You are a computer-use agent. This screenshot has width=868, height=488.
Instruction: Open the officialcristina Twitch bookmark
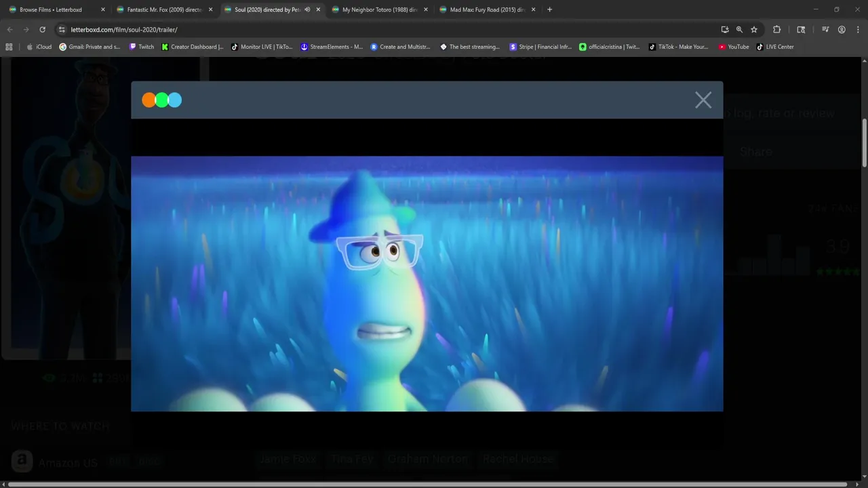610,47
